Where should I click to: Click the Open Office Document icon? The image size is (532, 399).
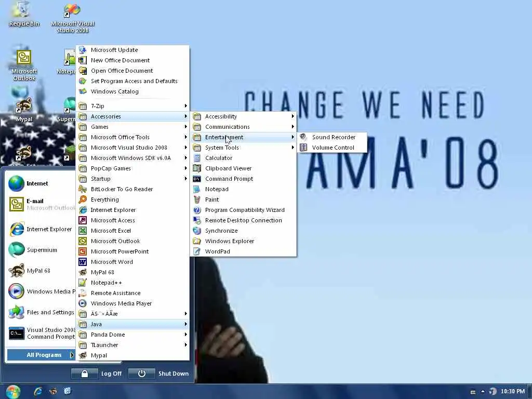tap(83, 71)
